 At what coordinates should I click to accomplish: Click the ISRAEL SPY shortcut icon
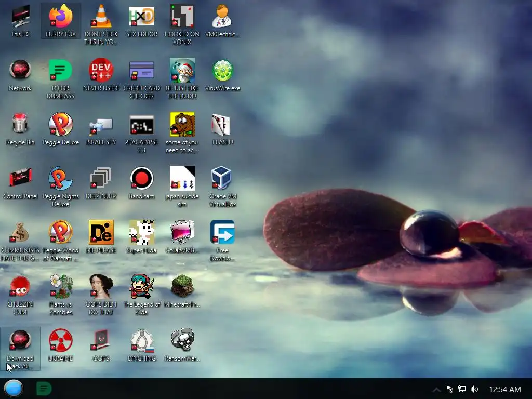point(101,126)
